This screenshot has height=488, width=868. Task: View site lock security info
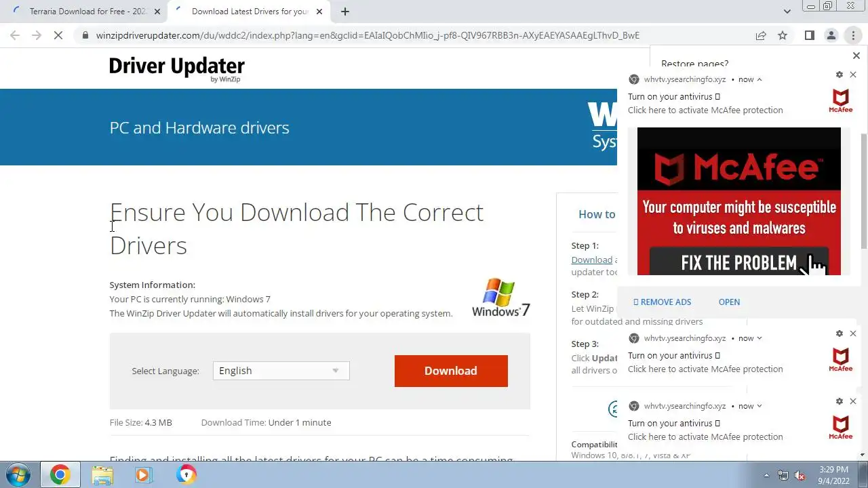click(85, 35)
